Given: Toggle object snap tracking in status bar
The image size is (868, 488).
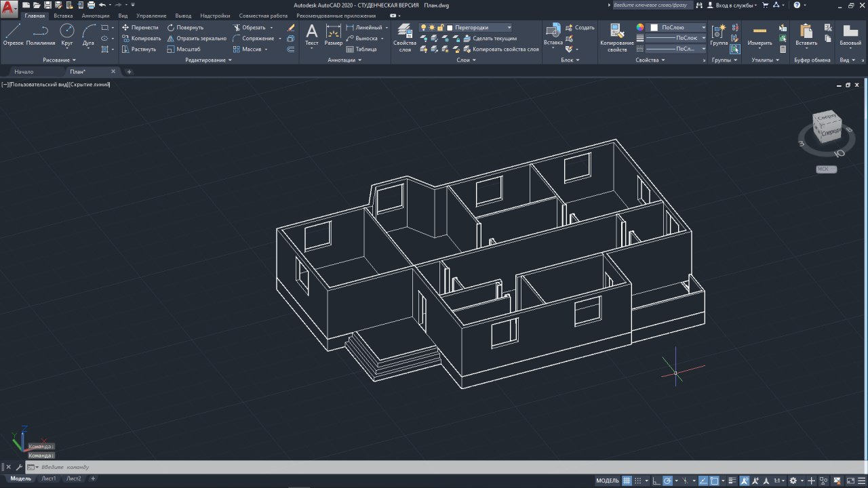Looking at the screenshot, I should coord(703,481).
